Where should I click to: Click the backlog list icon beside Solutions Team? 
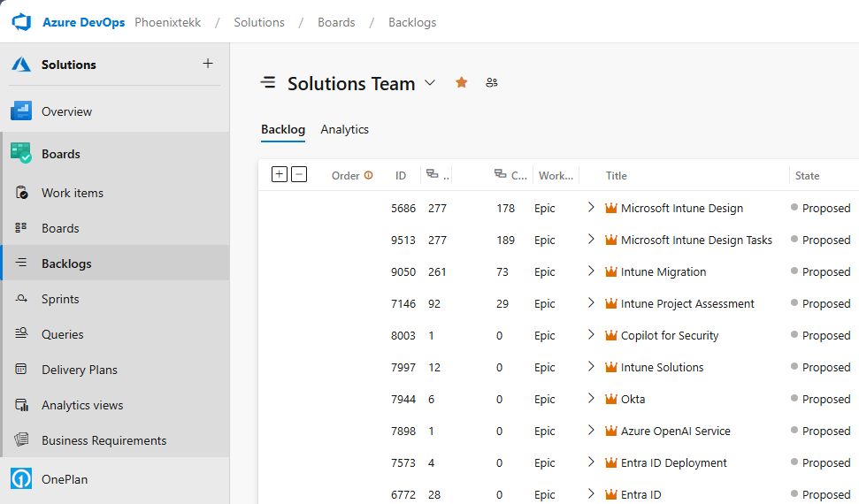point(268,83)
